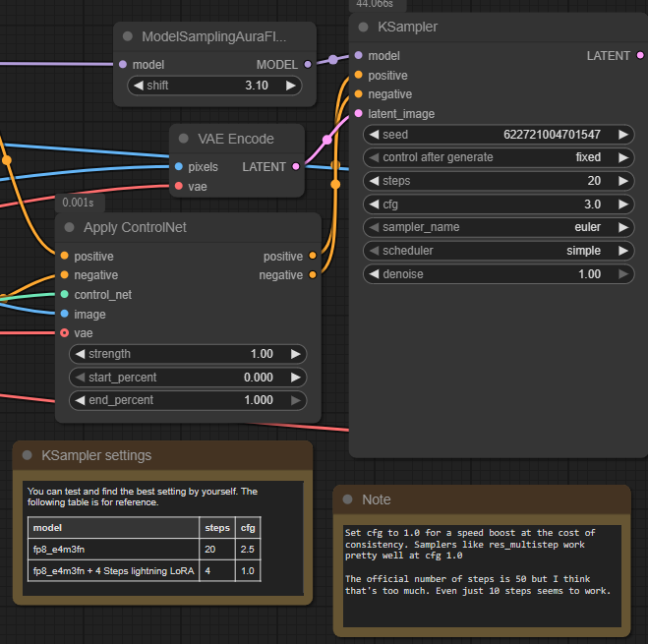Increase ControlNet strength right arrow

pyautogui.click(x=296, y=354)
